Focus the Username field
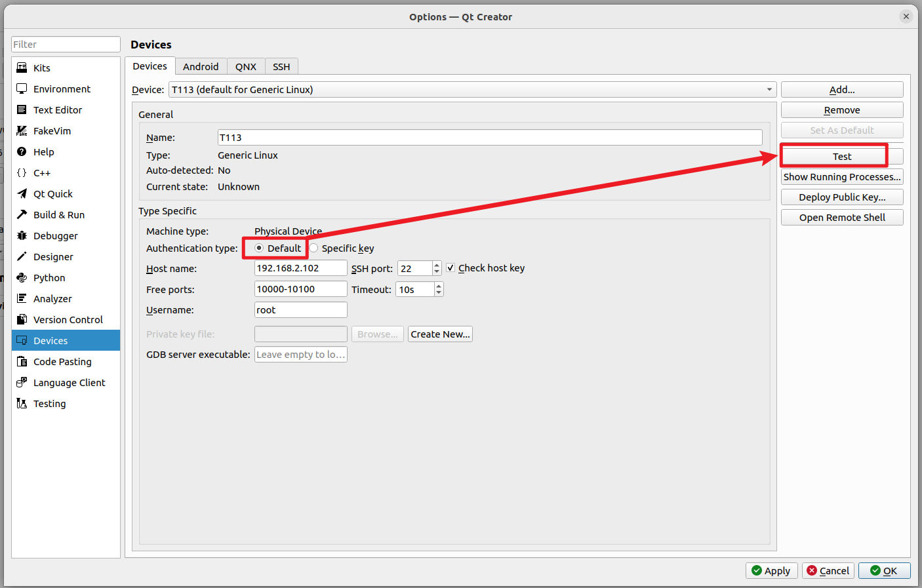This screenshot has height=588, width=922. (300, 310)
